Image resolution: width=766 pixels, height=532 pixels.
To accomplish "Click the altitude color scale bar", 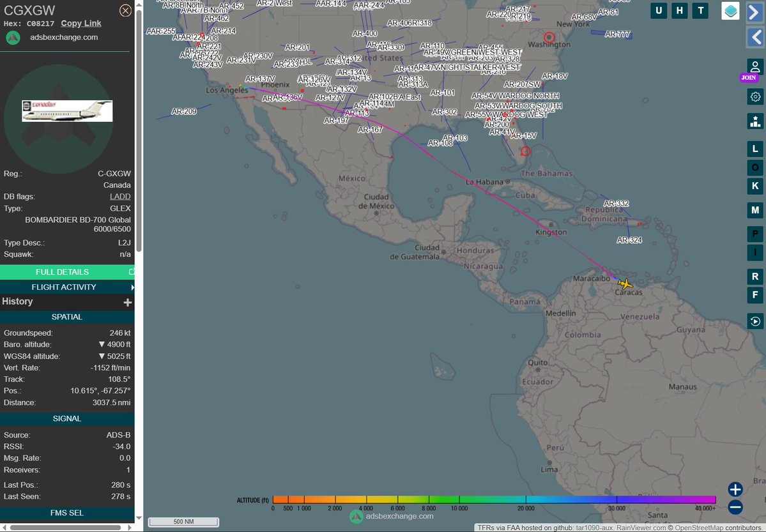I will [492, 500].
